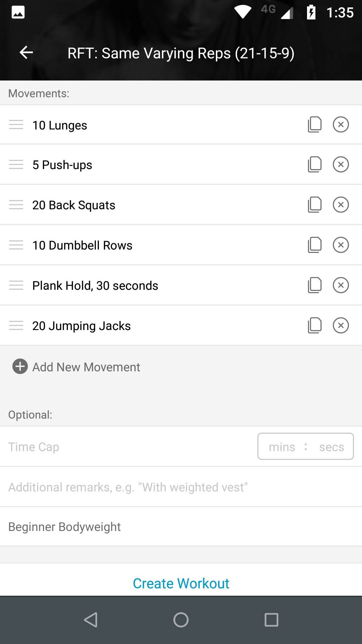Duplicate the 20 Jumping Jacks movement
The height and width of the screenshot is (644, 362).
314,325
